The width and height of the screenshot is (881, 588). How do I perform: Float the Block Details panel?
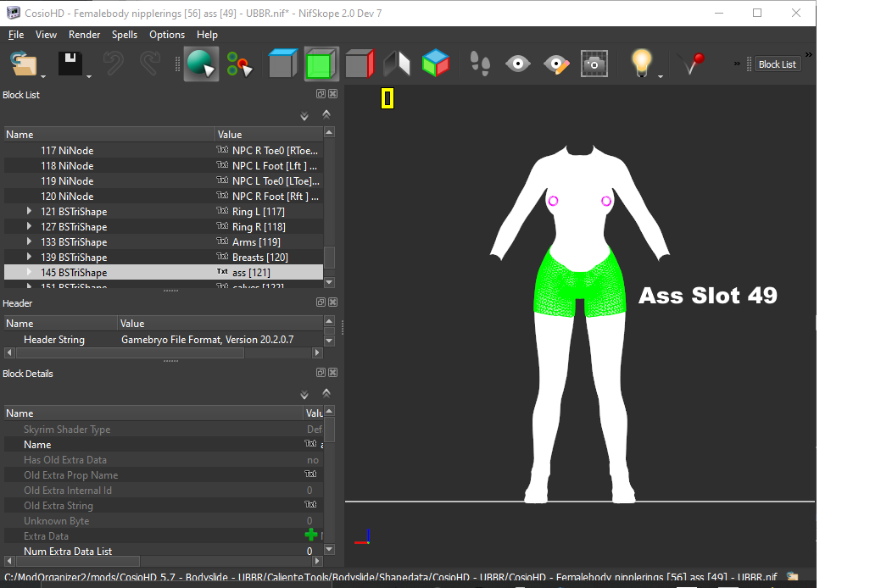(x=321, y=372)
